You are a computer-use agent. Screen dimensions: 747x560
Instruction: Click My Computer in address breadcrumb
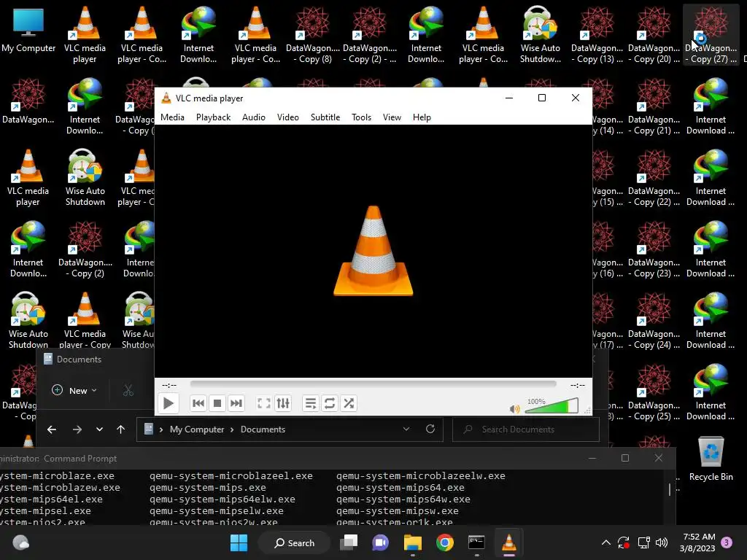pyautogui.click(x=197, y=429)
